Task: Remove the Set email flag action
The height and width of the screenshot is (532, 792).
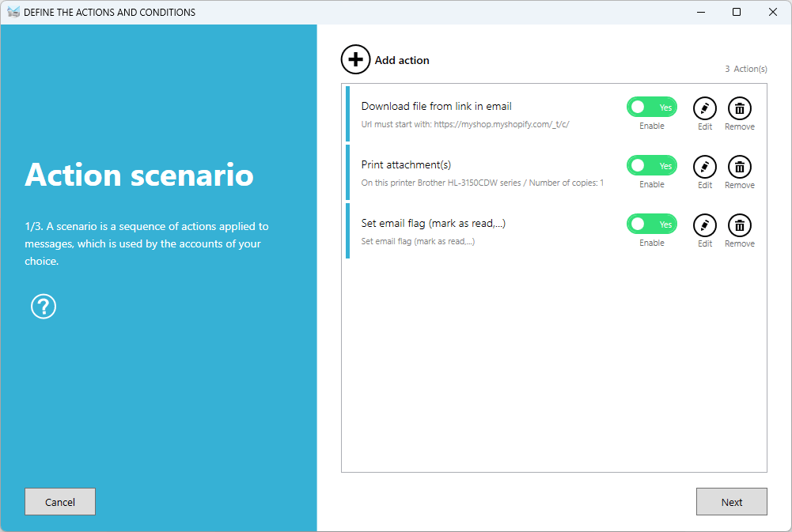Action: tap(740, 225)
